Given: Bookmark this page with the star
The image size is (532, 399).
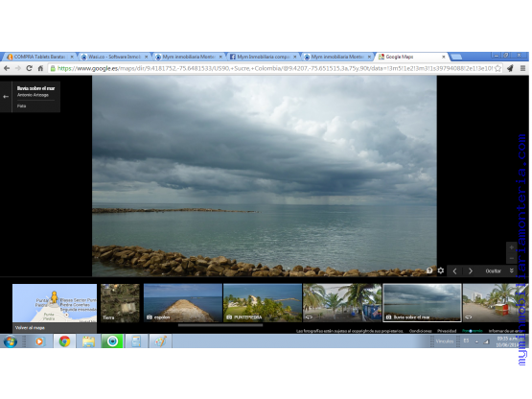Looking at the screenshot, I should [x=497, y=68].
